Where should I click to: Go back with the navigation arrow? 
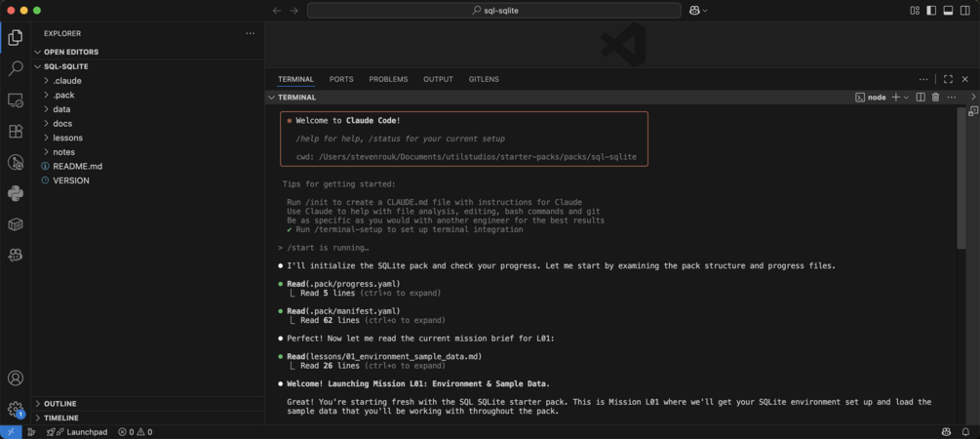click(x=277, y=11)
